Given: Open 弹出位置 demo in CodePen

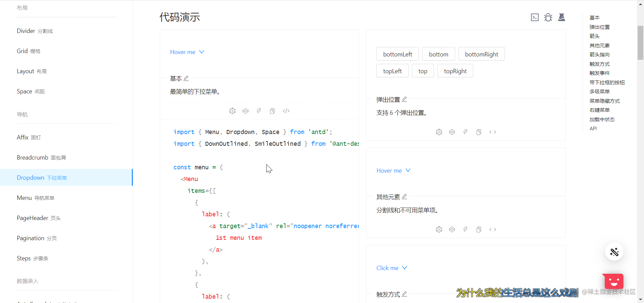Looking at the screenshot, I should tap(452, 132).
